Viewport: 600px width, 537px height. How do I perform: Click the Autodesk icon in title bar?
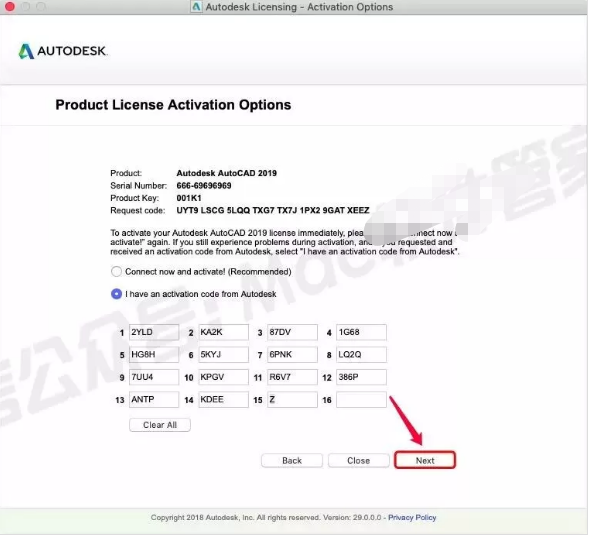tap(196, 7)
